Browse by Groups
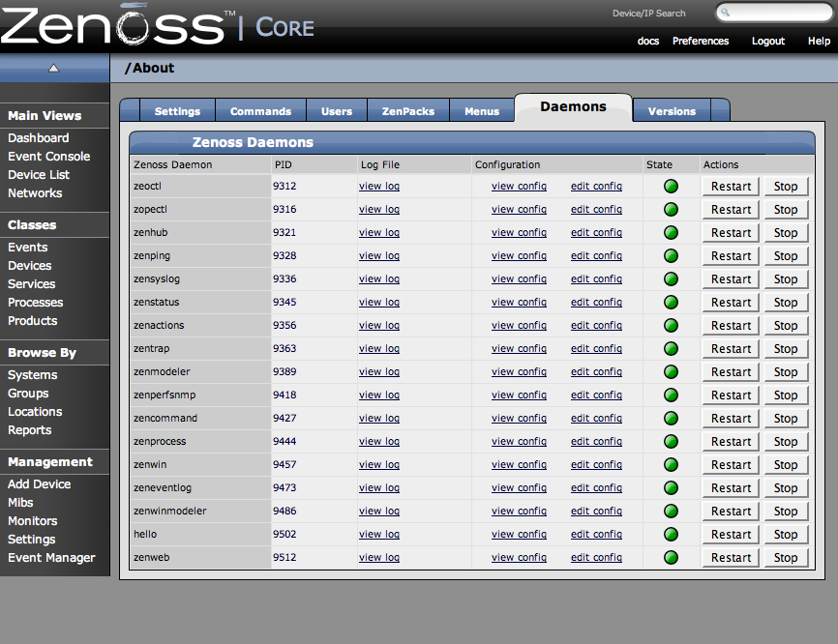The height and width of the screenshot is (644, 838). pyautogui.click(x=28, y=394)
